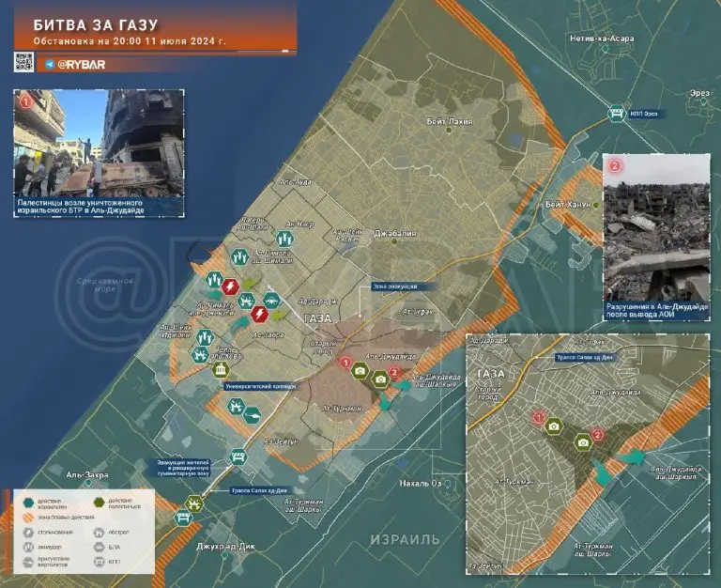Click the olive clash icon near Джухр ад-Дик
The image size is (721, 588).
point(193,504)
